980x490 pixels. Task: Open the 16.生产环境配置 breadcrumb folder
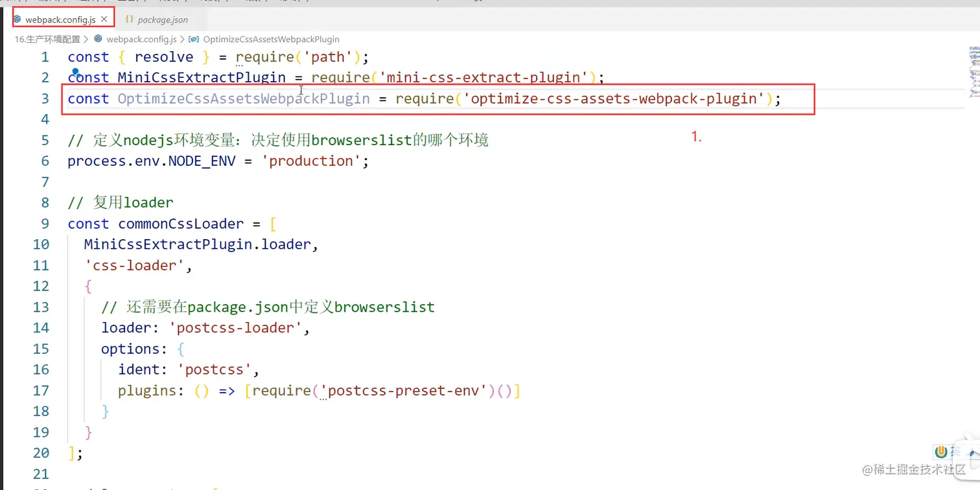pyautogui.click(x=47, y=40)
